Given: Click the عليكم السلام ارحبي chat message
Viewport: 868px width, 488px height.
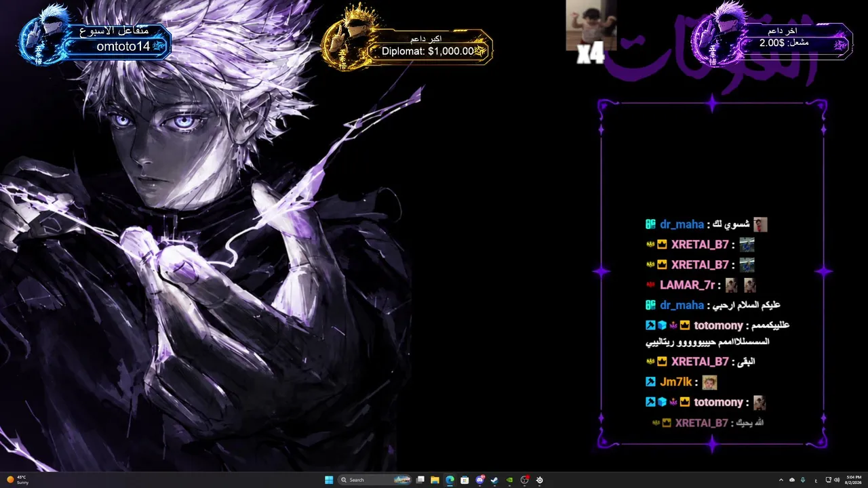Looking at the screenshot, I should click(x=748, y=305).
